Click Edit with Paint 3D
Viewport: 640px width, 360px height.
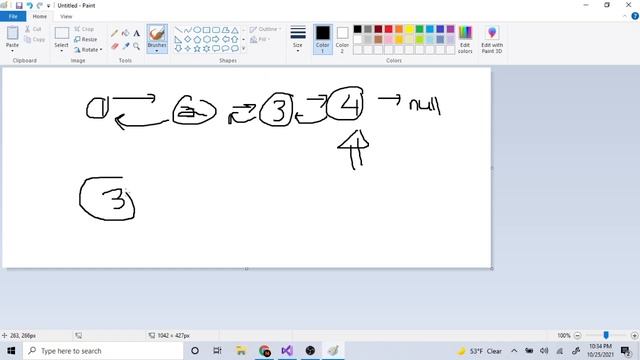click(492, 39)
